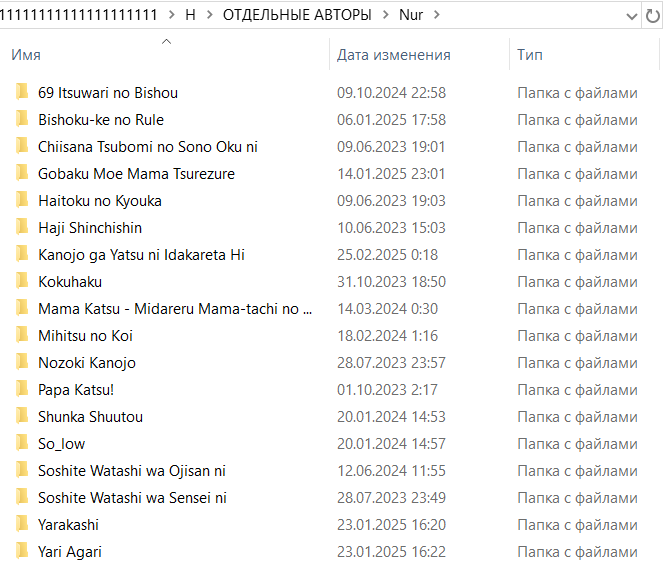Click folder icon of 69 Itsuwari no Bishou

point(22,92)
